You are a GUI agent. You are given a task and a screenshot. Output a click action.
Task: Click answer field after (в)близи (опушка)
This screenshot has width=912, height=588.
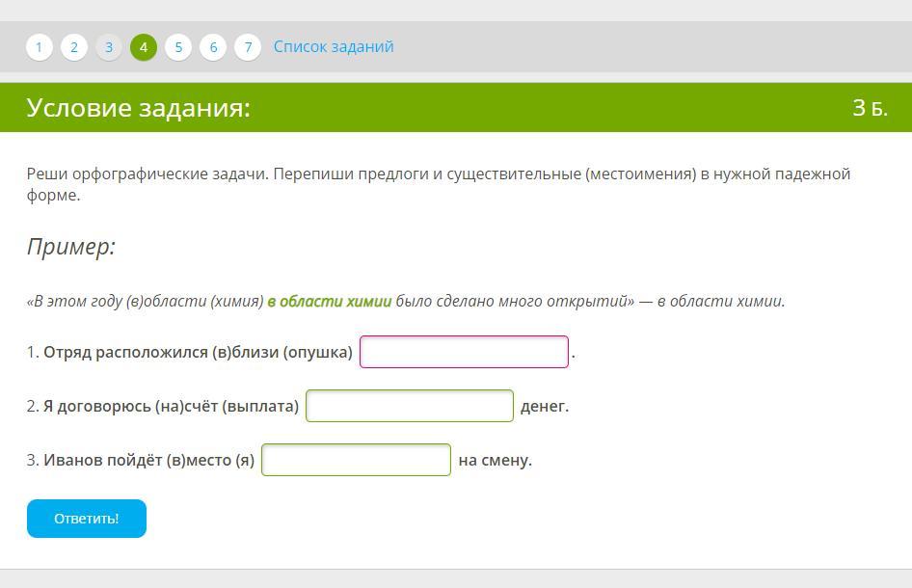[464, 352]
